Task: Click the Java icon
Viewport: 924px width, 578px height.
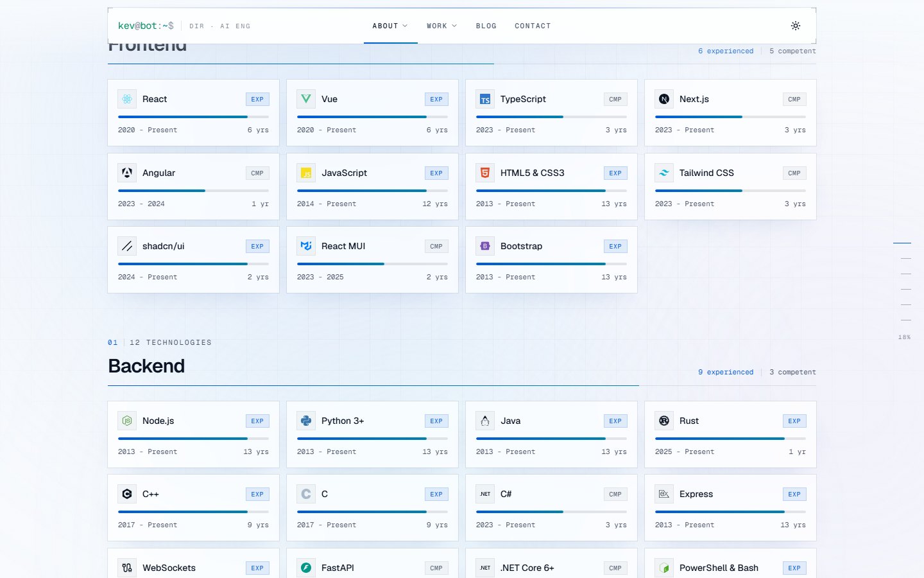Action: (485, 421)
